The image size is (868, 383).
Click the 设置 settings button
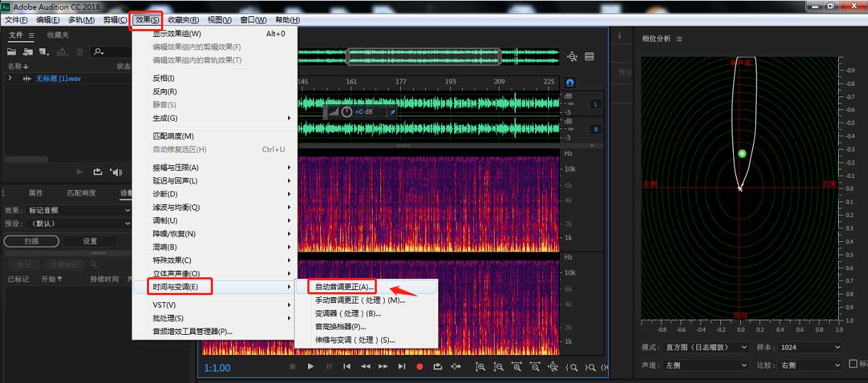90,241
